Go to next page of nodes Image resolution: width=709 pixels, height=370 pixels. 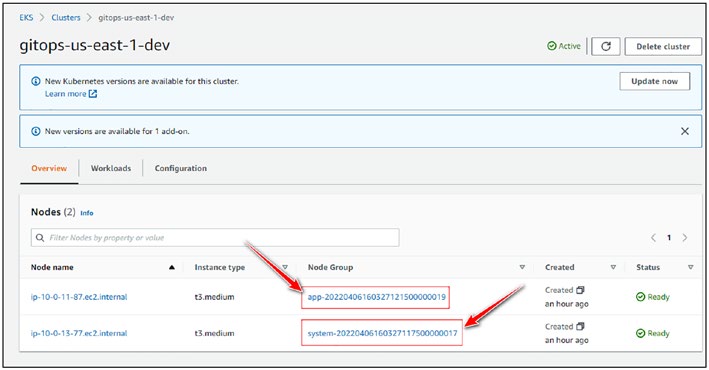coord(685,237)
